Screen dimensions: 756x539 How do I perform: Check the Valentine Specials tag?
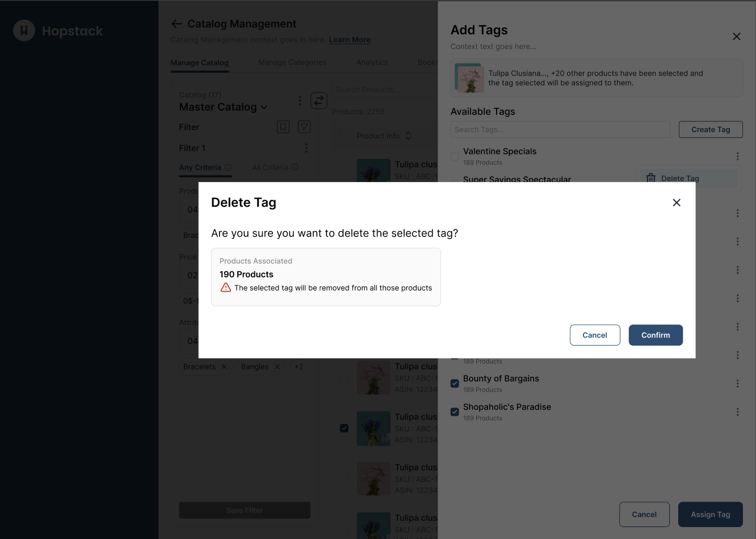coord(455,157)
